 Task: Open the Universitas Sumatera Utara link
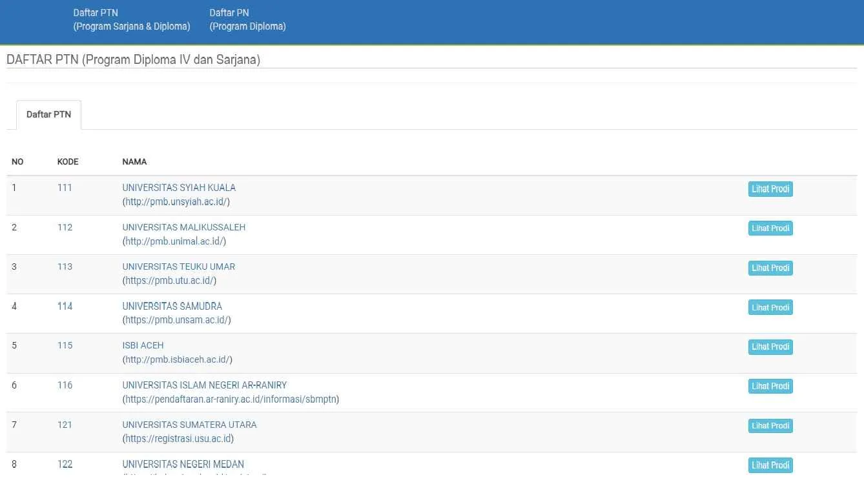click(x=189, y=425)
